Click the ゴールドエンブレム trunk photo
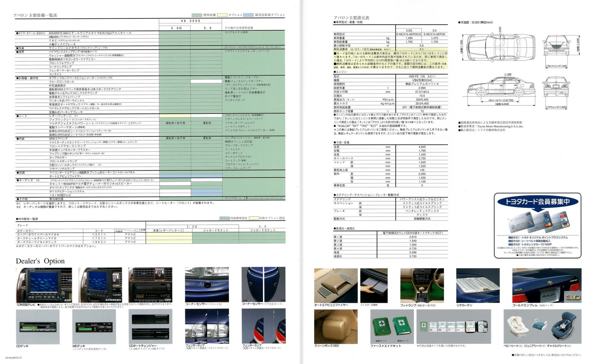 click(x=546, y=285)
